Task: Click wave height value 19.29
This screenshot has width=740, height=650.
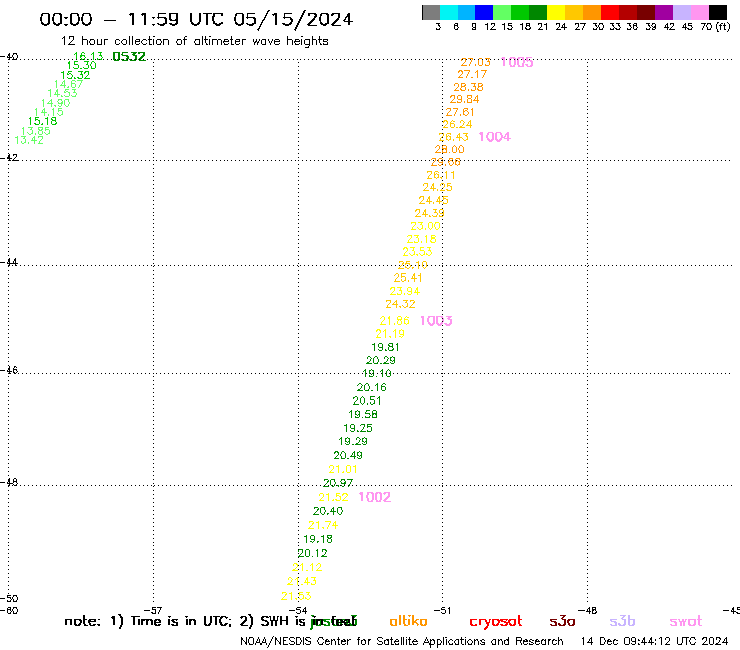Action: (353, 441)
